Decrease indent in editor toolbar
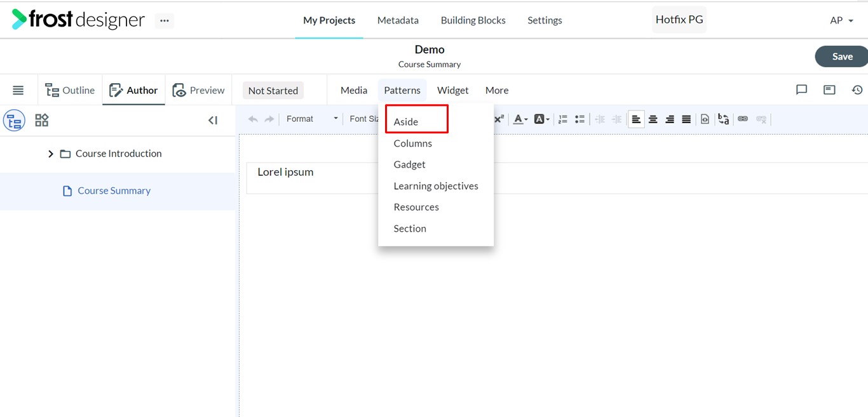This screenshot has height=417, width=868. click(x=600, y=119)
